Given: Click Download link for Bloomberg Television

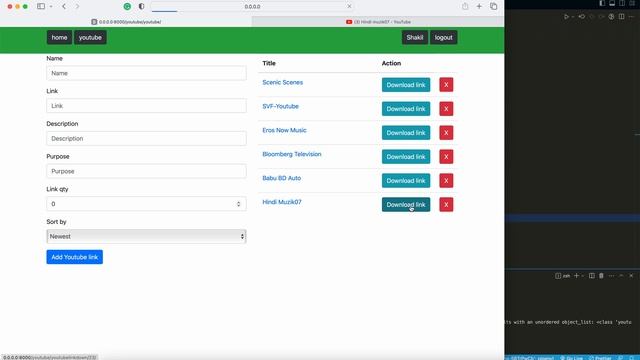Looking at the screenshot, I should tap(406, 157).
